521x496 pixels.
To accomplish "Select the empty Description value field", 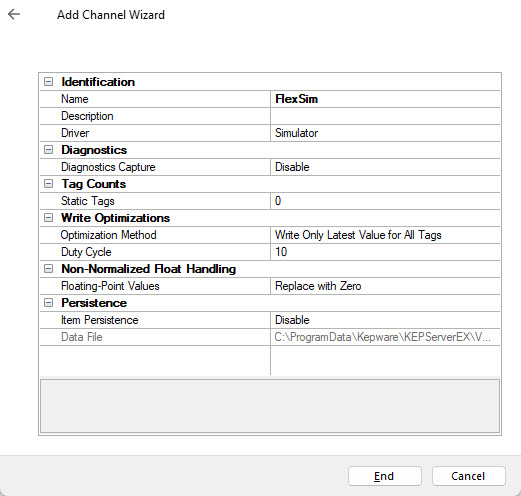I will tap(385, 116).
